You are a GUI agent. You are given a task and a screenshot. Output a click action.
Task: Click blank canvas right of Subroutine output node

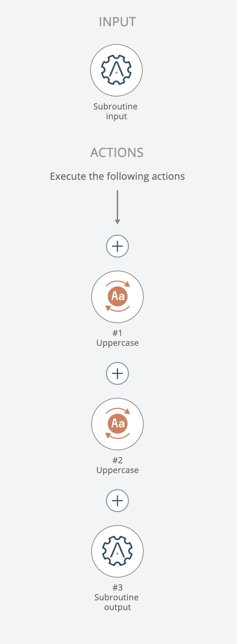192,551
